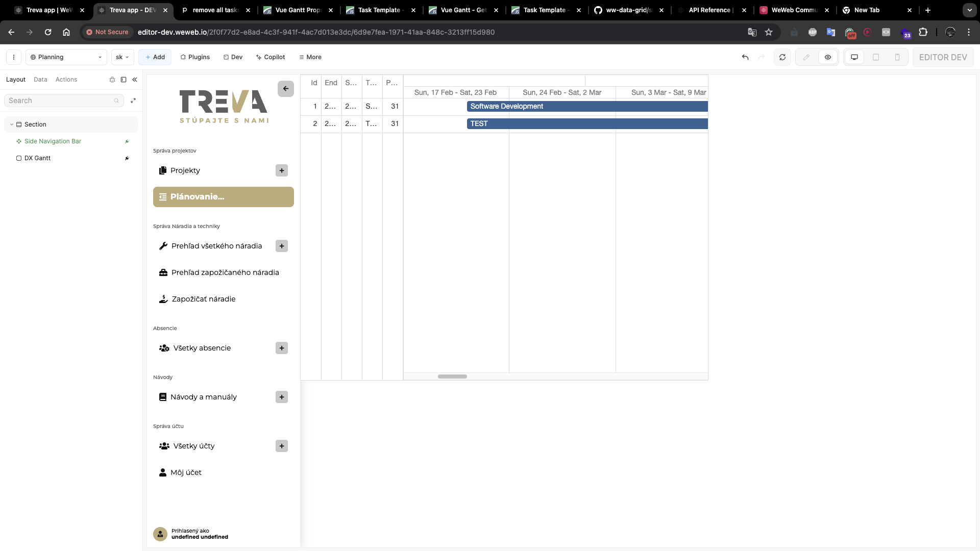Screen dimensions: 980x551
Task: Open Plánovanie in the side navigation
Action: point(223,196)
